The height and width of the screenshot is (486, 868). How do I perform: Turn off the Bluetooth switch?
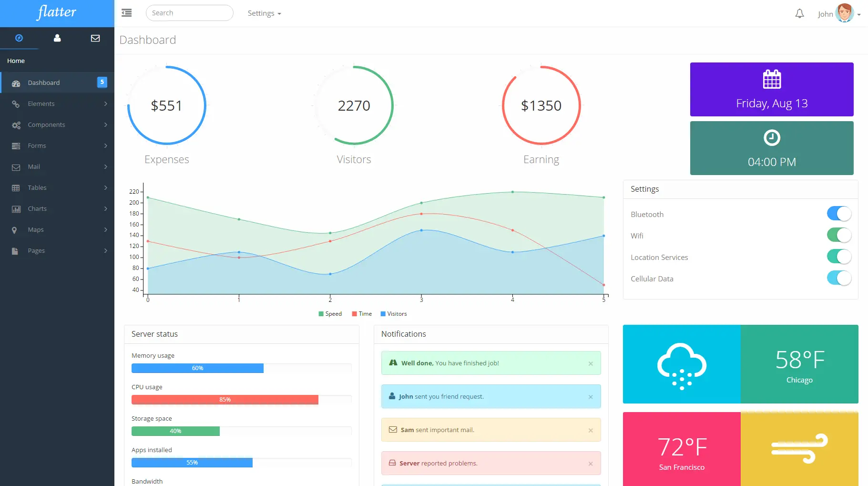(839, 214)
